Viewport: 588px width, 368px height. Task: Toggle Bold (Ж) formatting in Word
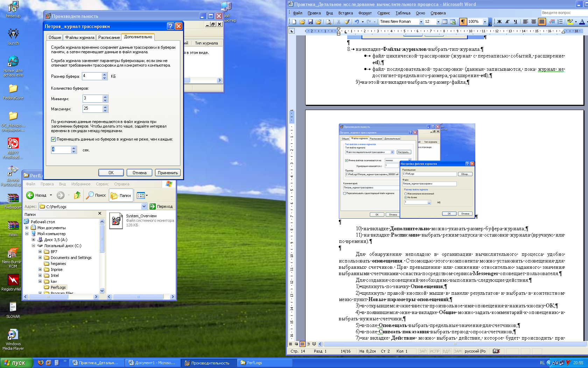499,22
